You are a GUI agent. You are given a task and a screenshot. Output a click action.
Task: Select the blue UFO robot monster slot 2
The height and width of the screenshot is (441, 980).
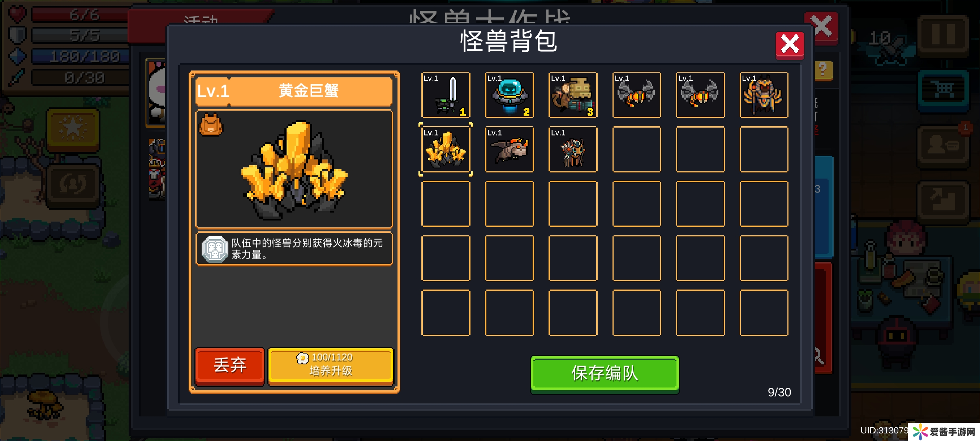(510, 95)
